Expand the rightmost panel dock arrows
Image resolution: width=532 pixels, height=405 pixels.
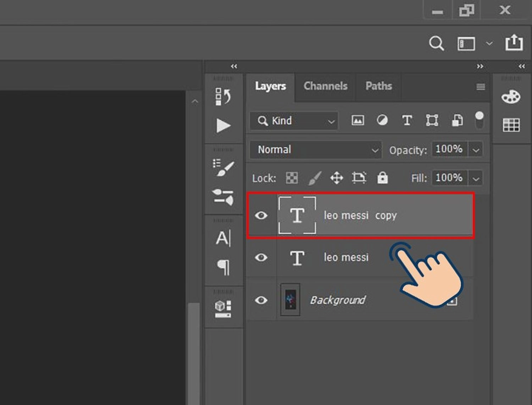(521, 66)
